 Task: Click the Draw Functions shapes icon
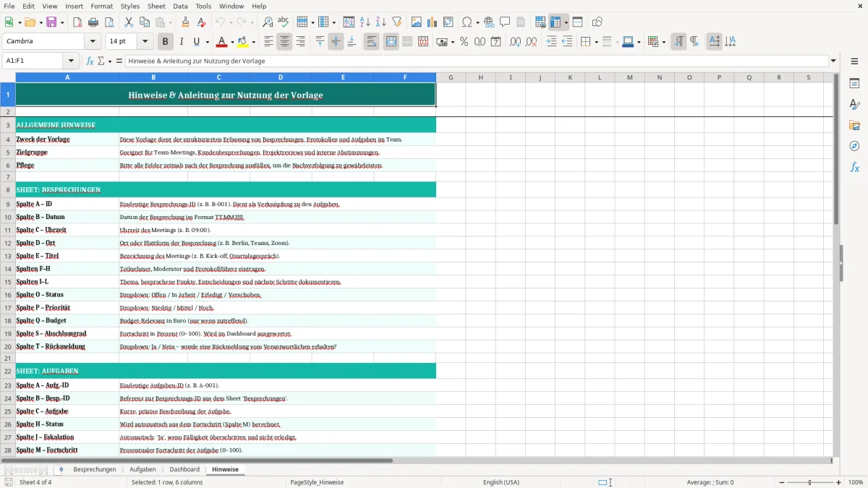597,22
